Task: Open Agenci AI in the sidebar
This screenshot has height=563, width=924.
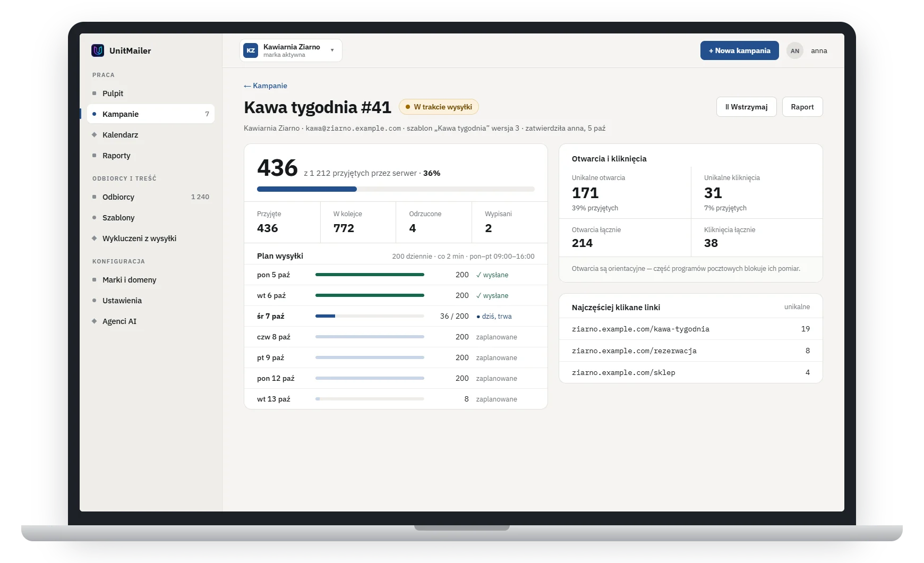Action: point(151,321)
